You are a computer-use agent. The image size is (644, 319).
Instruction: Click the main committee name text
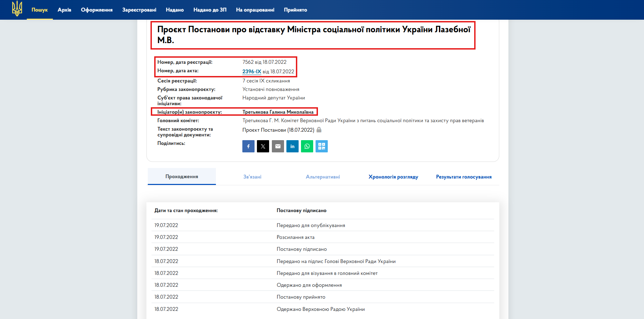[363, 120]
